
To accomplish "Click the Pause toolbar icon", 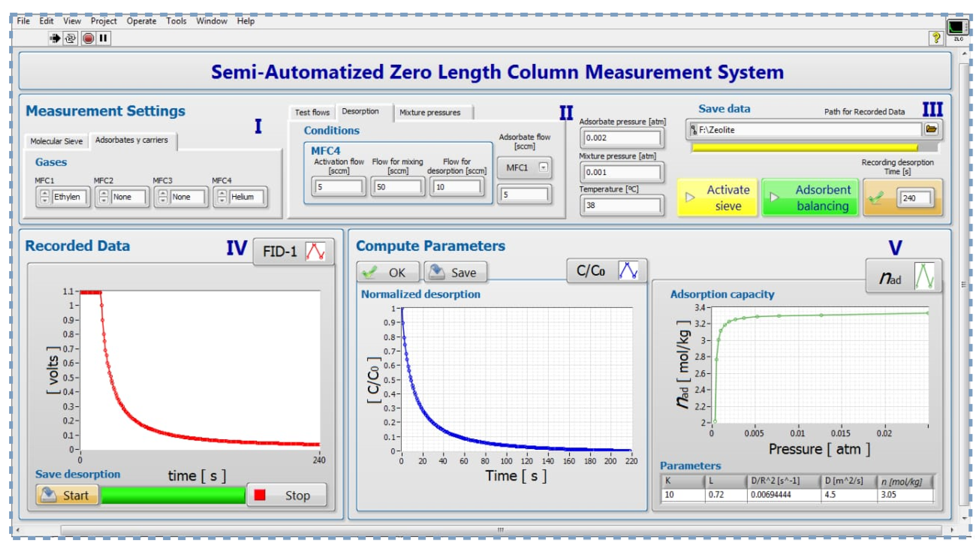I will point(103,38).
